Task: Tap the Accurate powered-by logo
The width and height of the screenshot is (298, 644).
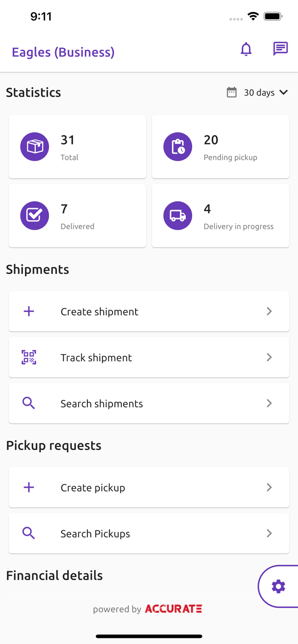Action: pos(173,609)
